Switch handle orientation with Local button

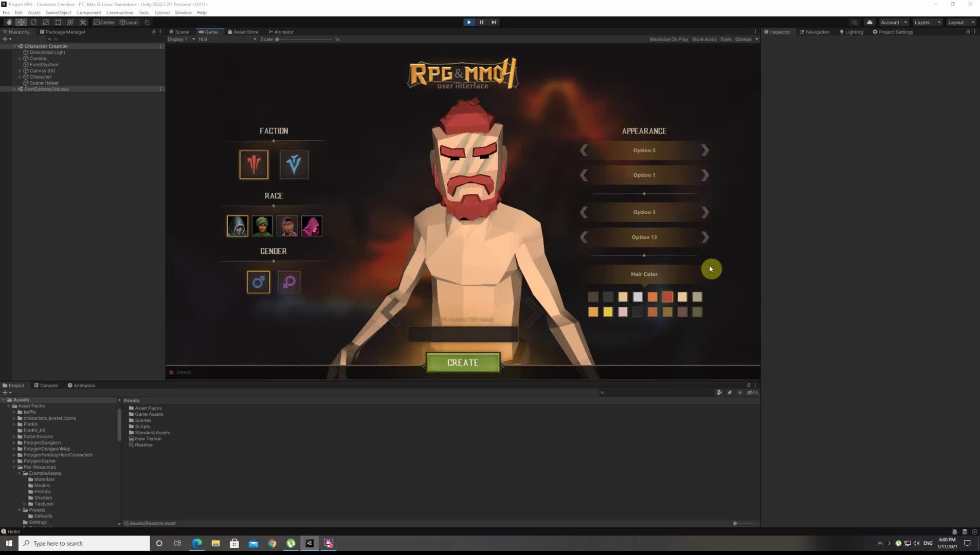coord(129,22)
